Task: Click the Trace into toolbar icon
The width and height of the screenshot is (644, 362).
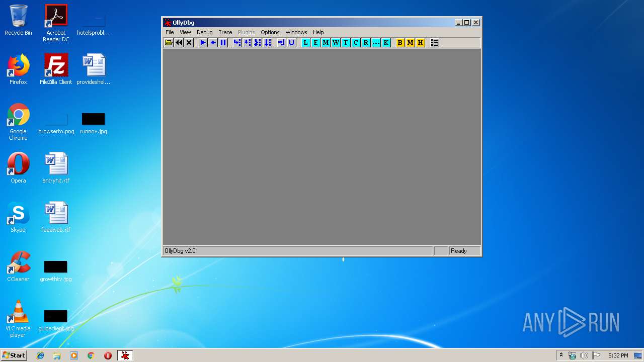Action: (258, 43)
